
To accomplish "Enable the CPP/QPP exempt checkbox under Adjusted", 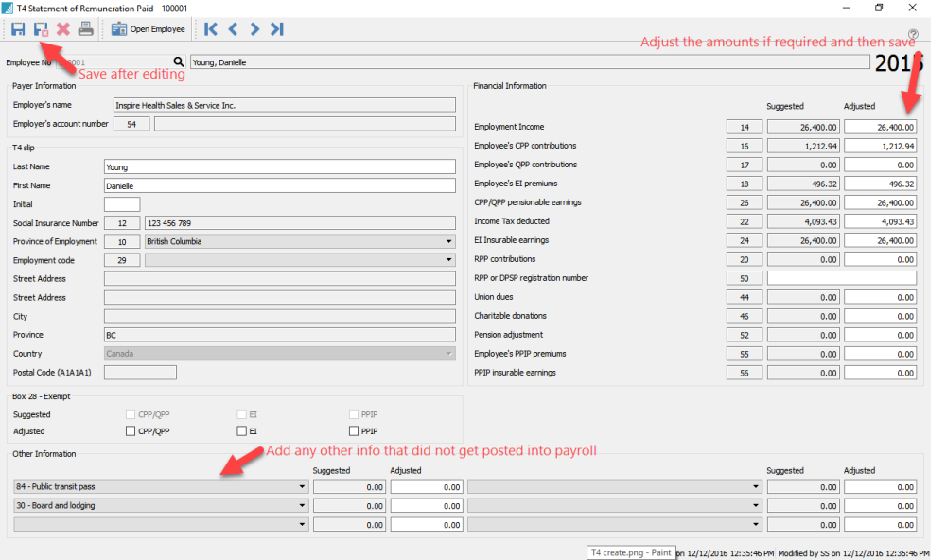I will tap(129, 431).
